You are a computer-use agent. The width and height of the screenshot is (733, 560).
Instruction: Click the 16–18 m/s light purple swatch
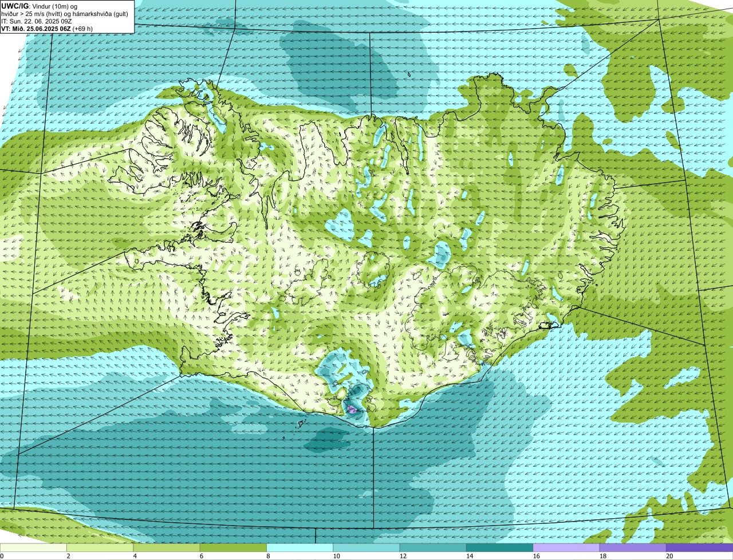566,547
